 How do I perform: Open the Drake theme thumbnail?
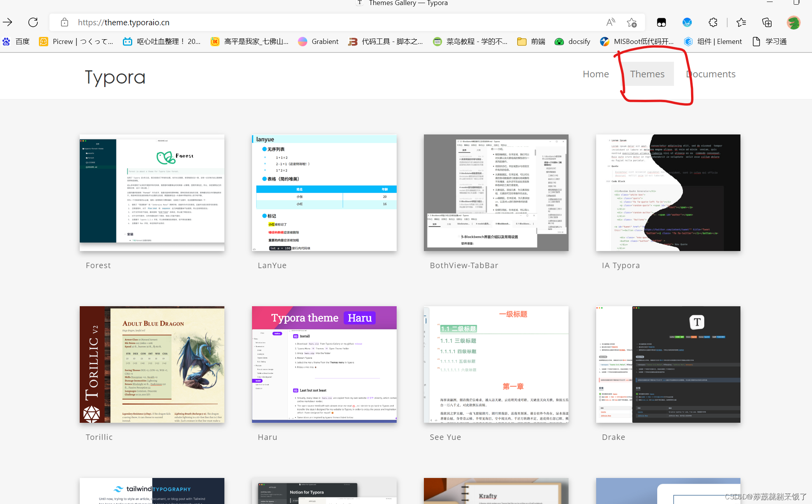pos(668,364)
